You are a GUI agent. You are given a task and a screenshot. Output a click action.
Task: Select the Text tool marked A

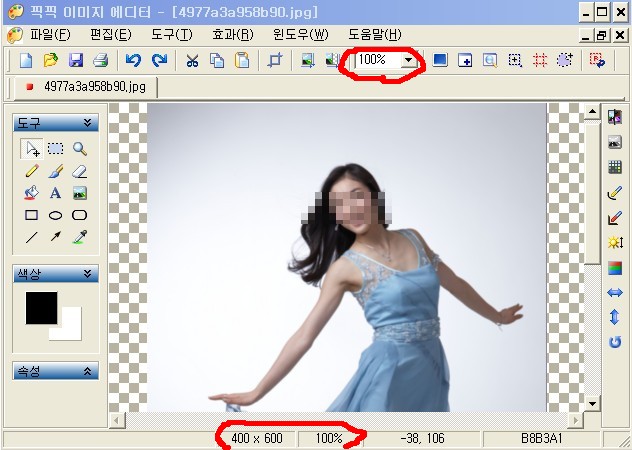(x=56, y=193)
